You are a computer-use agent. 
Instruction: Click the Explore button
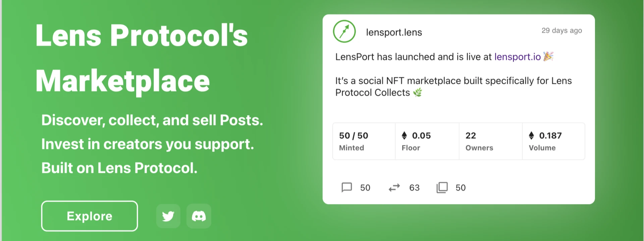point(90,216)
